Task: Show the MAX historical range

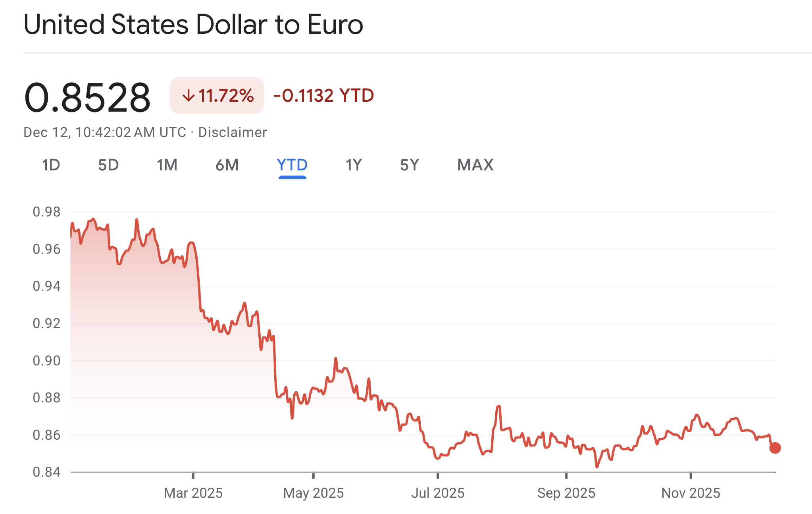Action: coord(475,165)
